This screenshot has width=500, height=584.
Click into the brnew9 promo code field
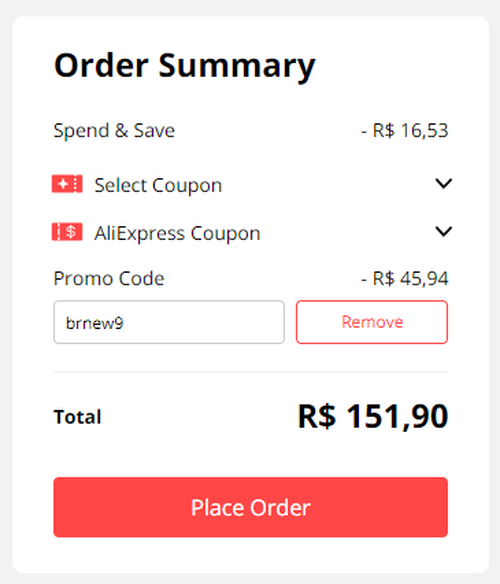coord(169,322)
